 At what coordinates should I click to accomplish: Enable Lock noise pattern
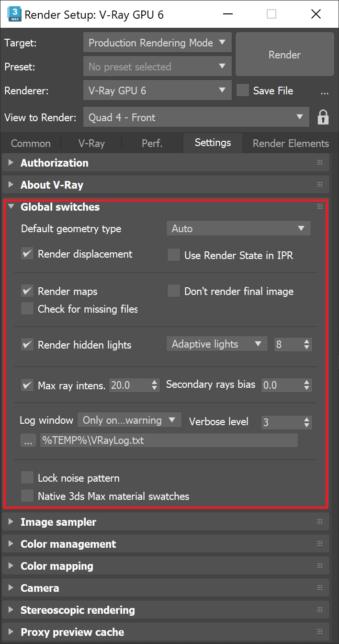(x=27, y=477)
